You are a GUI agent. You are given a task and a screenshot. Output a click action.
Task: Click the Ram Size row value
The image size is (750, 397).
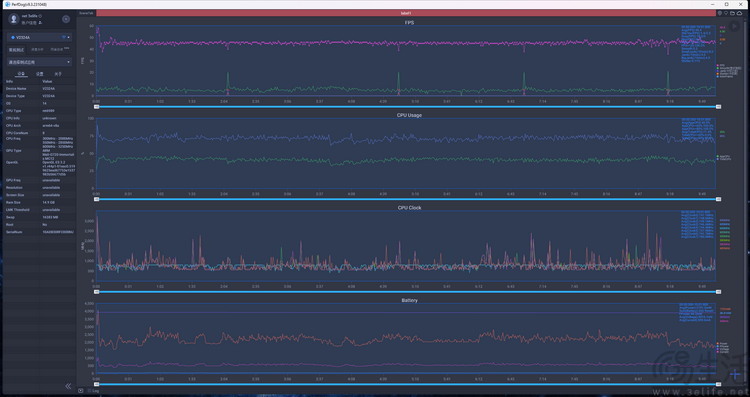click(48, 202)
